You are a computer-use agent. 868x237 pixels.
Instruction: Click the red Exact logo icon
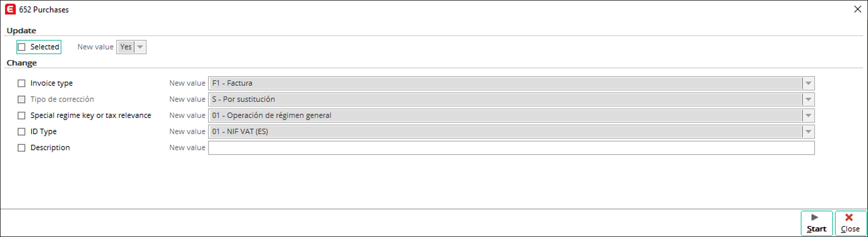10,9
